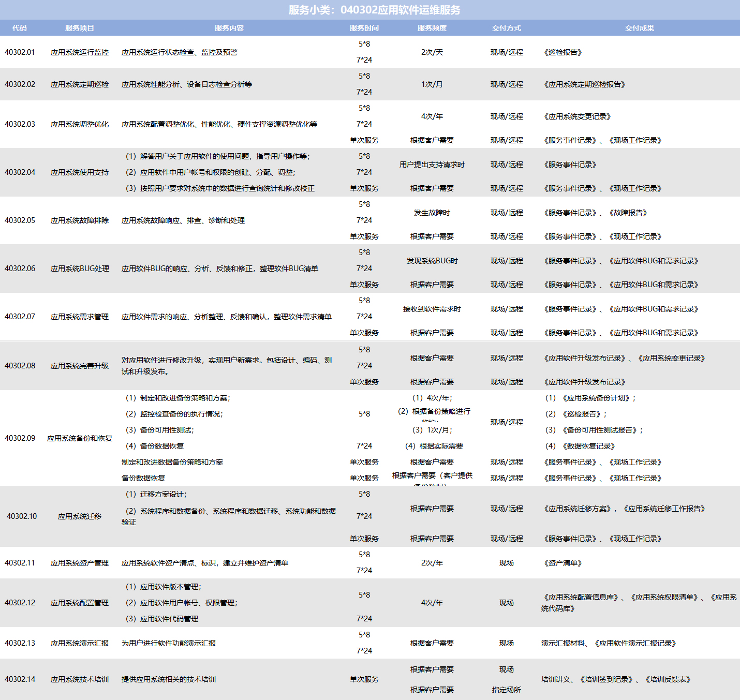Select the 指定场所 delivery method cell
The image size is (740, 700).
click(506, 690)
